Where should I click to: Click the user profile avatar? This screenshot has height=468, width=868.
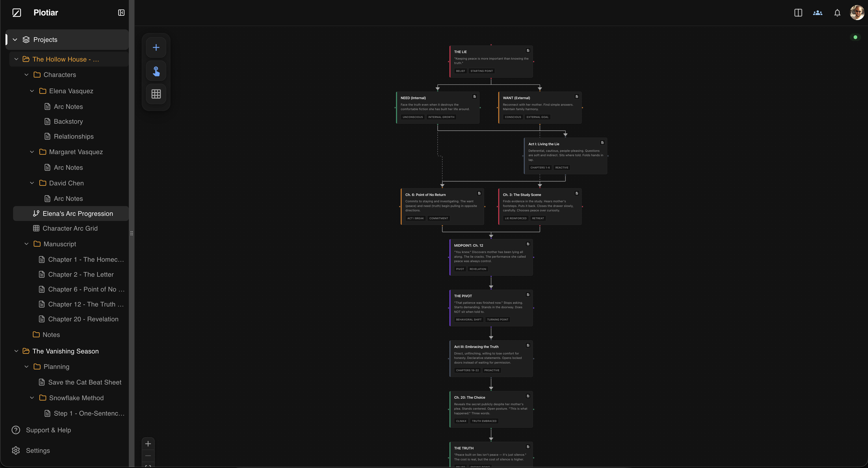point(857,13)
